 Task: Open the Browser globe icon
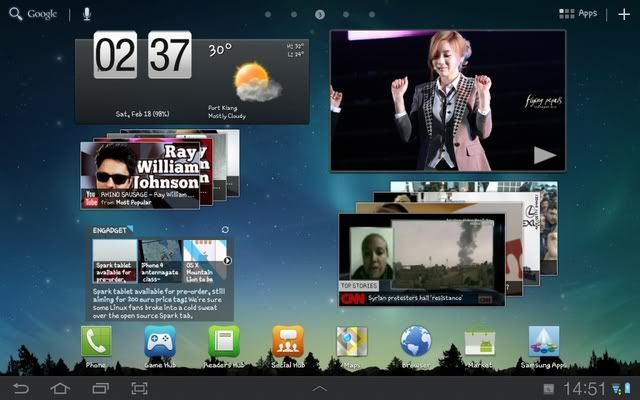(x=416, y=342)
